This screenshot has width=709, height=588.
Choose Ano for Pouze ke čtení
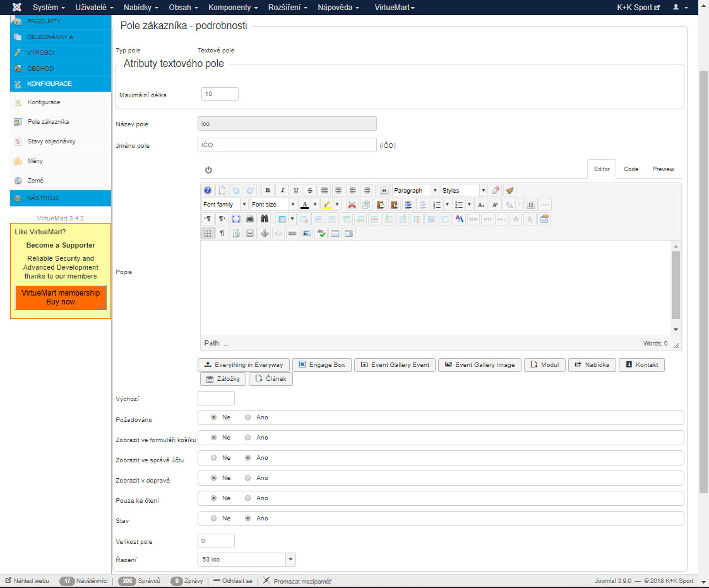(248, 498)
